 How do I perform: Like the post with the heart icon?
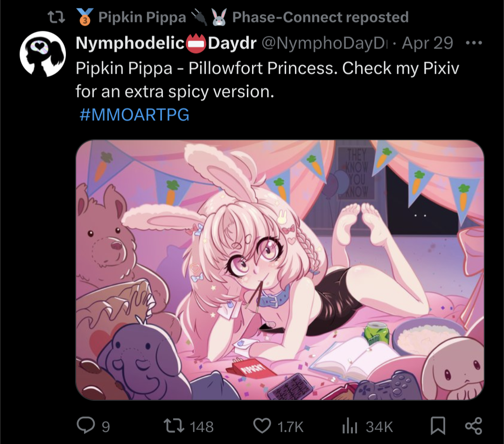click(262, 426)
